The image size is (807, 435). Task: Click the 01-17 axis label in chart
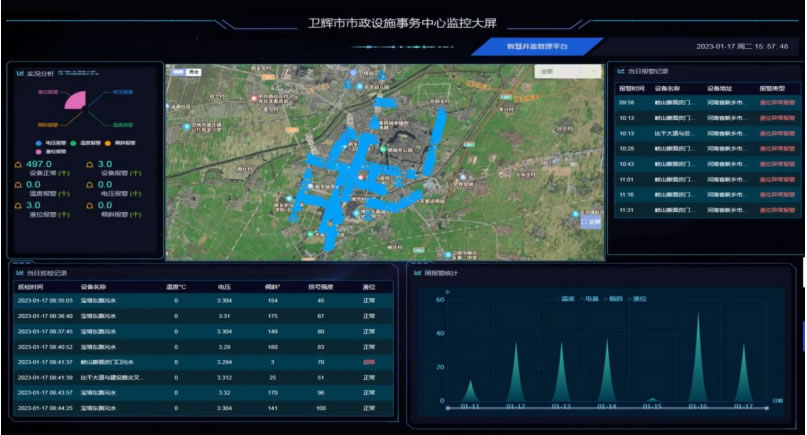click(x=744, y=407)
